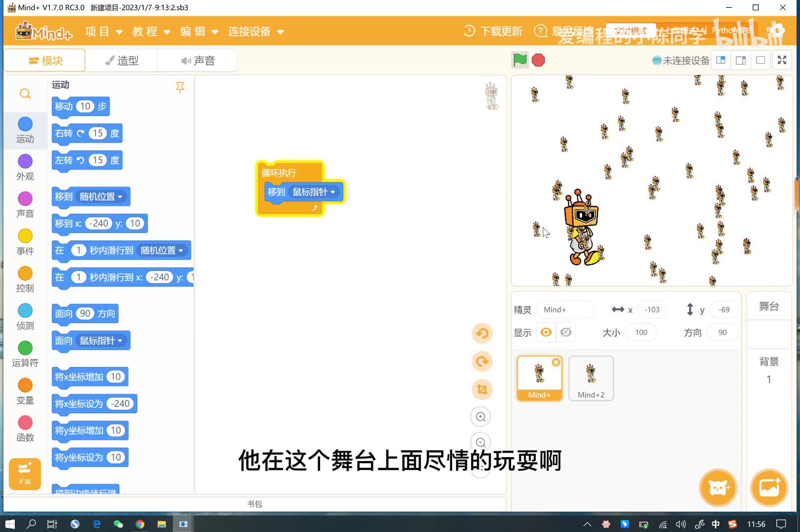Screen dimensions: 800x532
Task: Open the 侦测 sensing block category
Action: [x=25, y=317]
